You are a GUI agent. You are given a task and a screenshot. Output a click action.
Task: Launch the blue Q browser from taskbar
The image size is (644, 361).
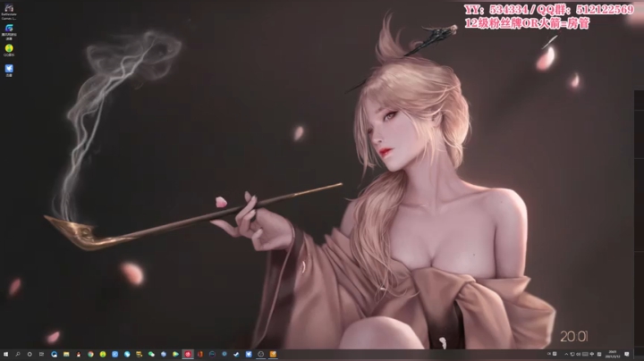tap(55, 354)
